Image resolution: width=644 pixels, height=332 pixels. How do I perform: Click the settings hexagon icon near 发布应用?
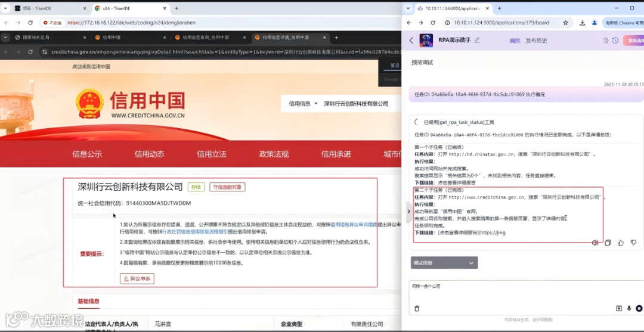click(x=605, y=40)
